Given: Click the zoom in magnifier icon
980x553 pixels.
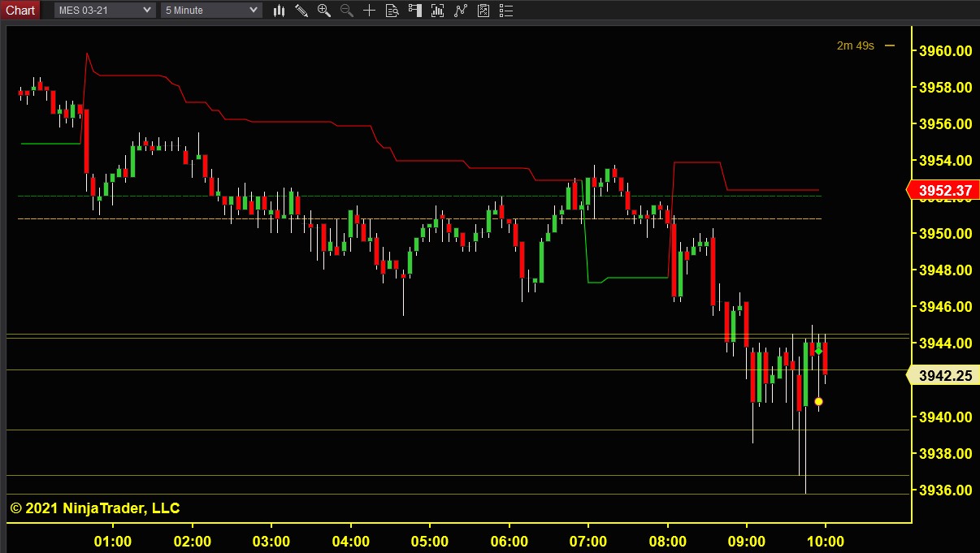Looking at the screenshot, I should (x=324, y=10).
